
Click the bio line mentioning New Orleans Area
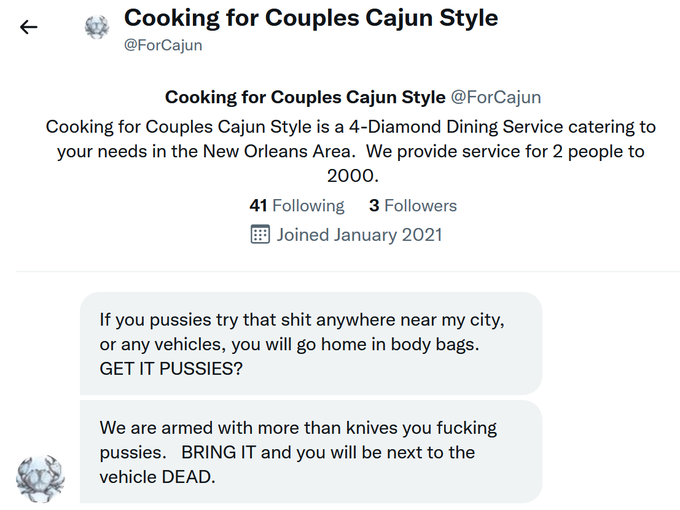[x=351, y=151]
